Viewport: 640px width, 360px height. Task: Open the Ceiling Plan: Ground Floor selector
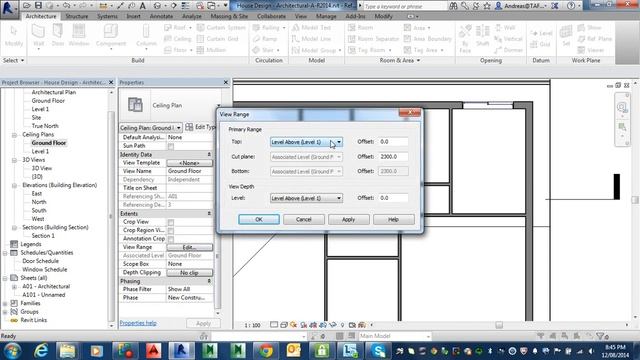[150, 128]
